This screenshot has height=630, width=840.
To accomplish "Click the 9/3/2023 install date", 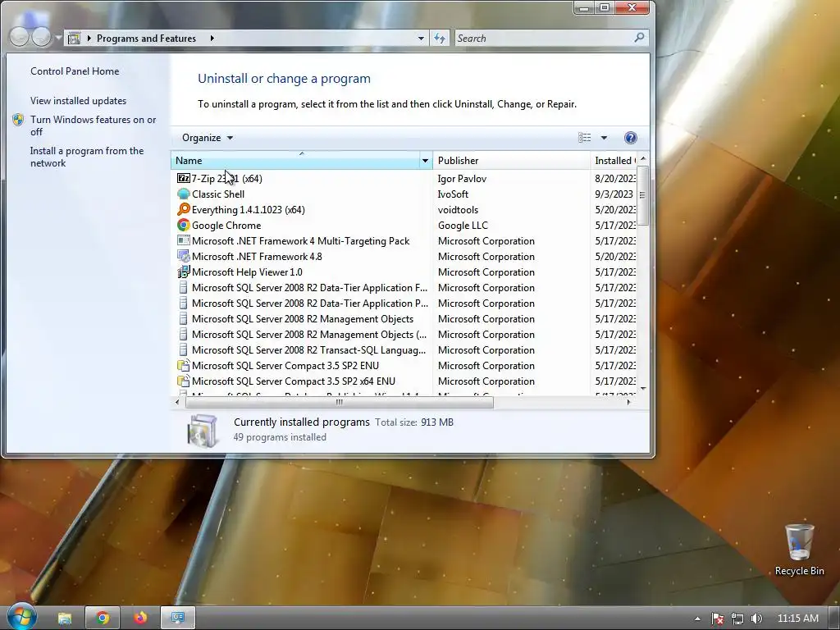I will click(614, 194).
